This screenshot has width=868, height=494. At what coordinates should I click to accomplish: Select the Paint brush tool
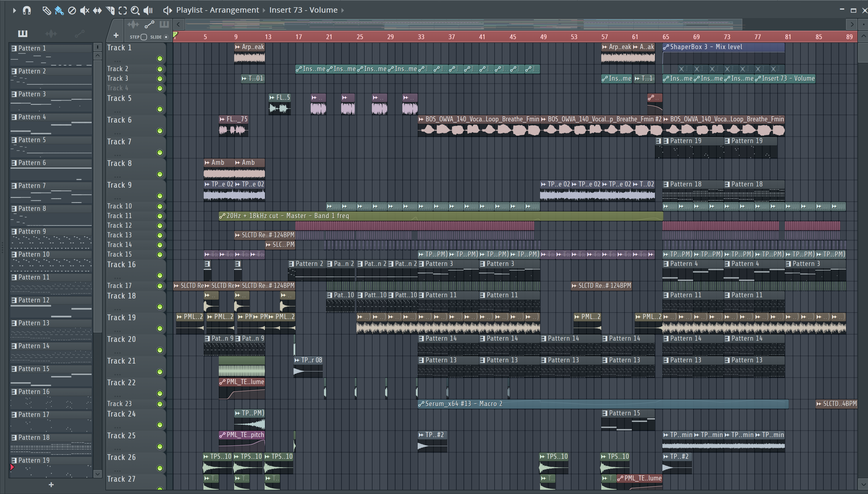point(59,11)
